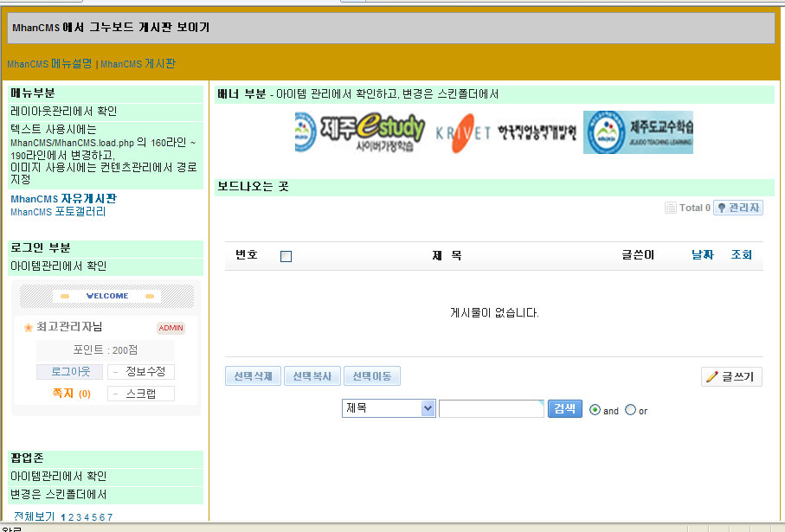Sort the board by 날짜 column

coord(702,255)
